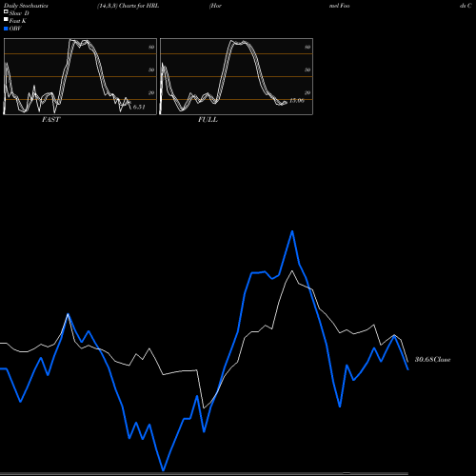The width and height of the screenshot is (476, 476).
Task: Click the blue OBV legend swatch
Action: tap(6, 29)
